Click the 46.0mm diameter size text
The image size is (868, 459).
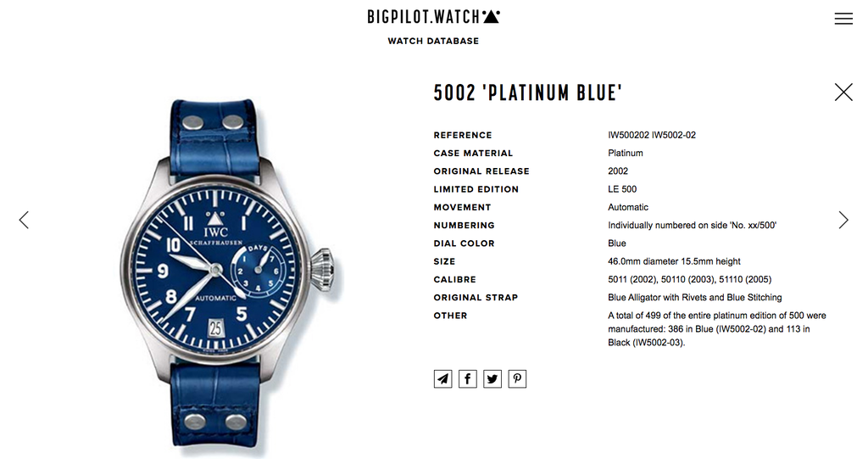[674, 261]
